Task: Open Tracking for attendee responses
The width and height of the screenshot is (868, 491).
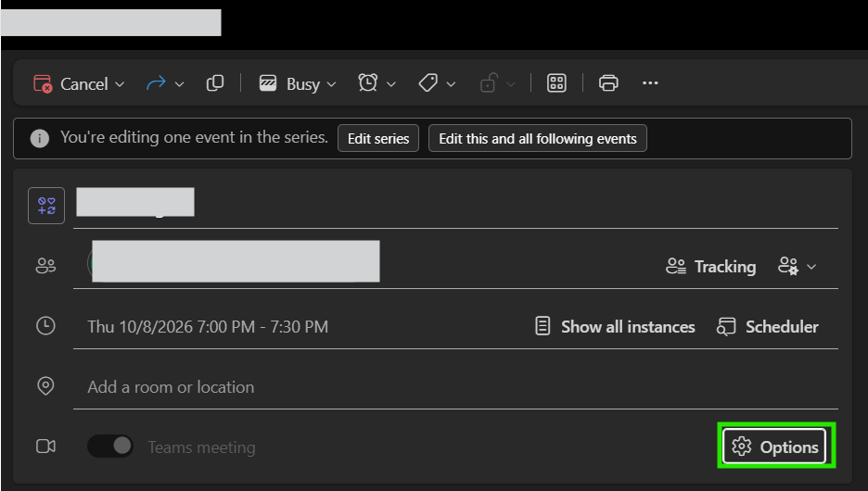Action: click(710, 267)
